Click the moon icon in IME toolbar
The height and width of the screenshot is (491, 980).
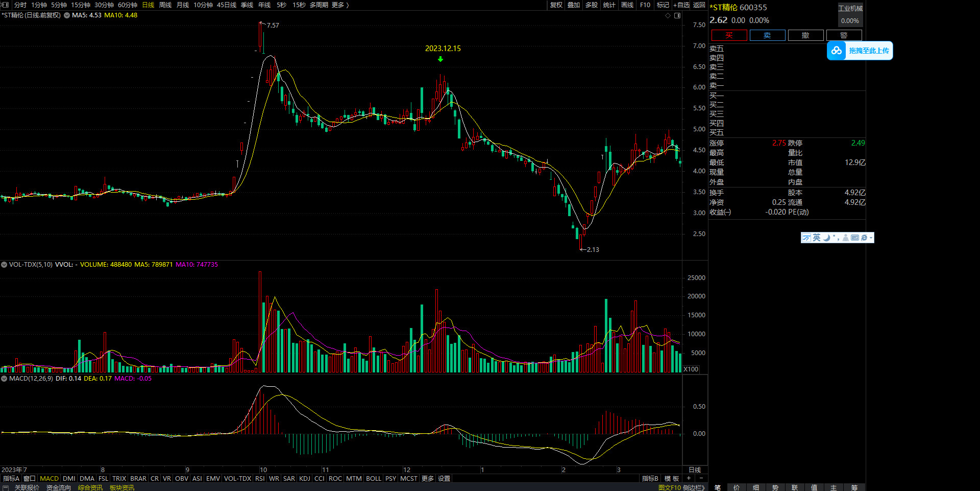click(826, 238)
